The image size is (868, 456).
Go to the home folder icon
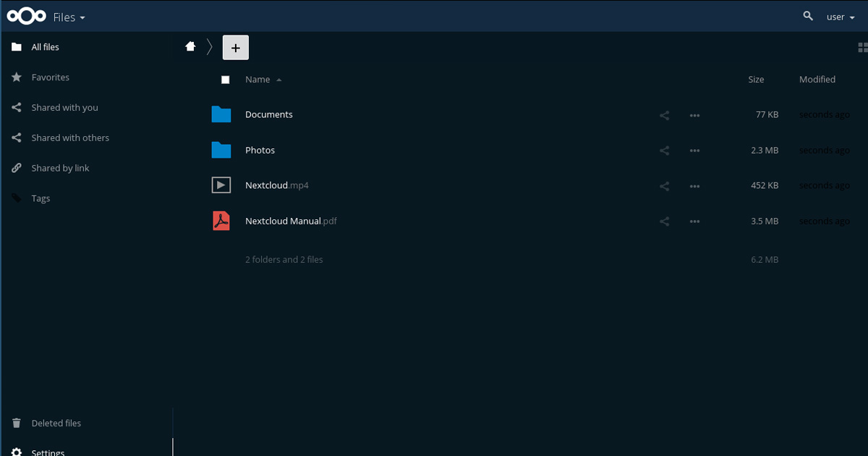[x=190, y=46]
